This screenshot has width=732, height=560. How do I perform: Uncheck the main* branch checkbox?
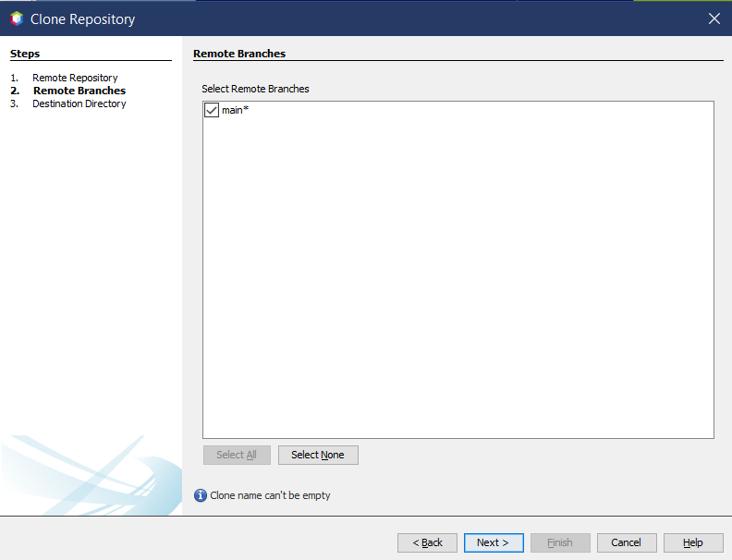click(x=212, y=110)
